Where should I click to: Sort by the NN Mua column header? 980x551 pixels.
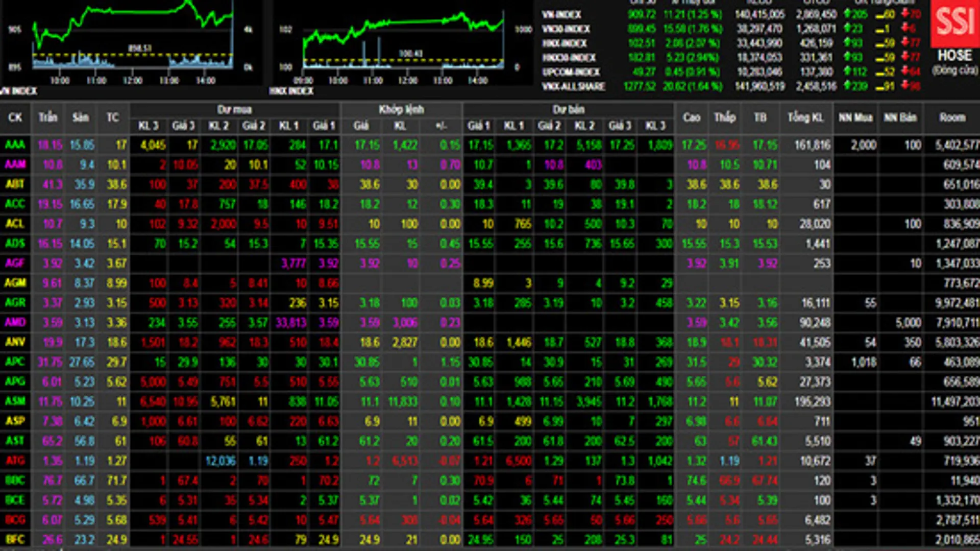(855, 117)
